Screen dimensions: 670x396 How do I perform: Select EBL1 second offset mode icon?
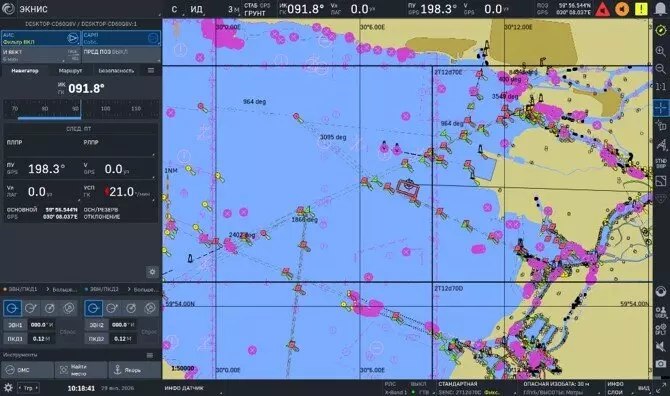point(31,308)
